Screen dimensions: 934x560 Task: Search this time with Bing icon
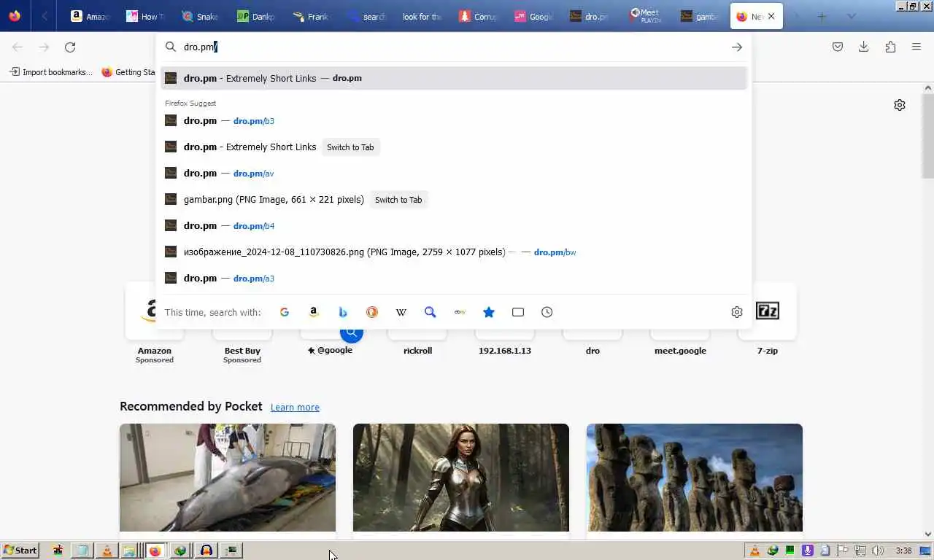(x=343, y=312)
